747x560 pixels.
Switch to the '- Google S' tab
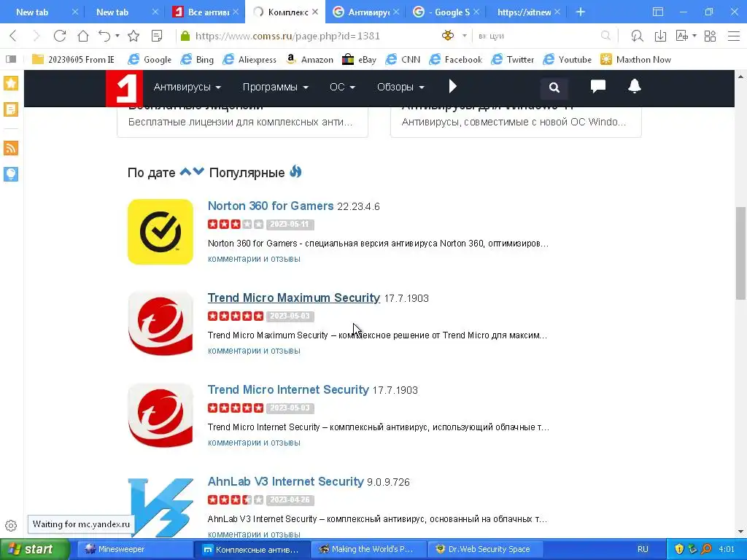[x=446, y=12]
